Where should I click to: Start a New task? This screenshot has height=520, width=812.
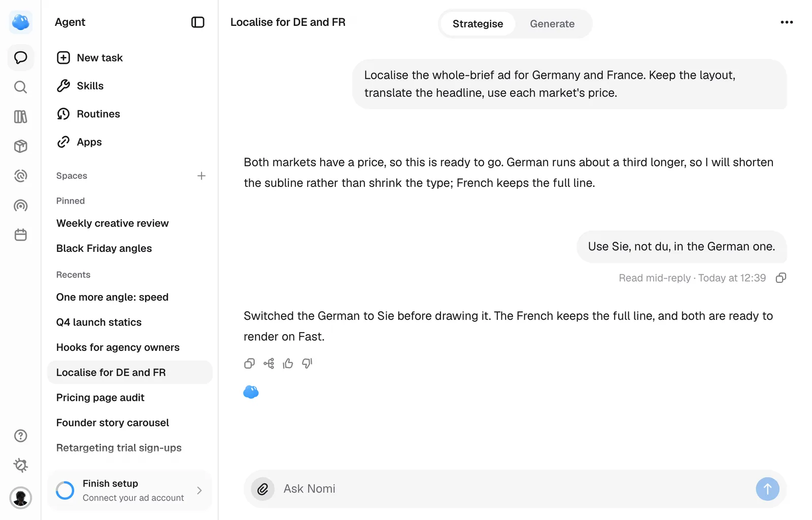[129, 58]
